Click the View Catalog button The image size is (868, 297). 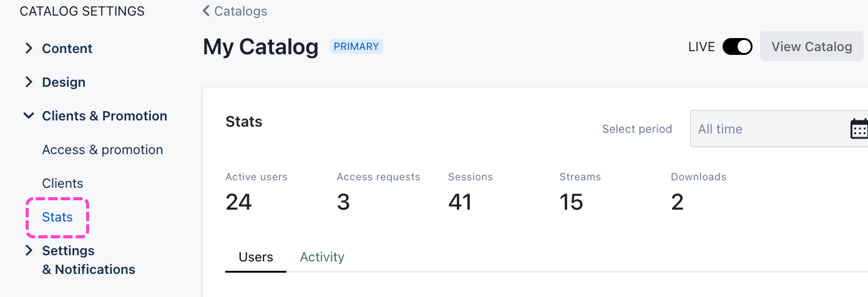click(811, 47)
